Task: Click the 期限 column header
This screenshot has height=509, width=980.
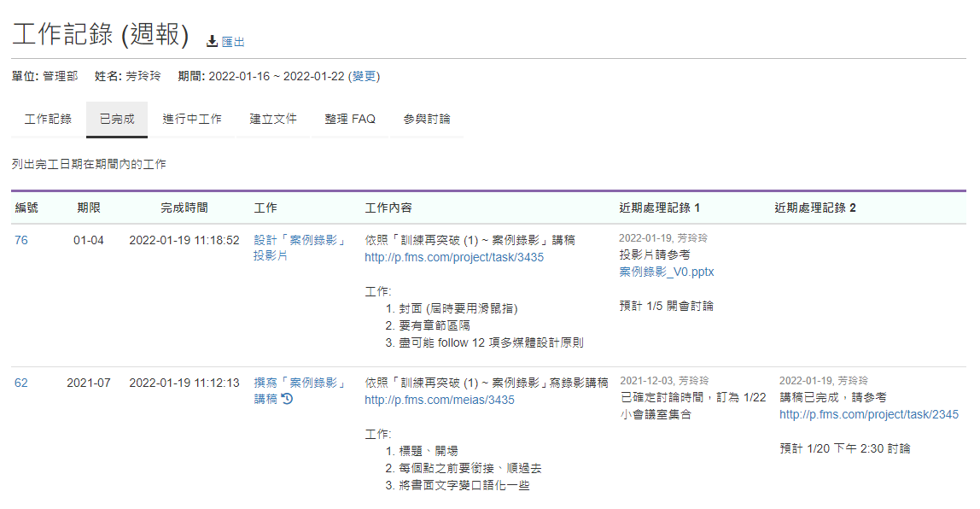Action: pyautogui.click(x=89, y=208)
